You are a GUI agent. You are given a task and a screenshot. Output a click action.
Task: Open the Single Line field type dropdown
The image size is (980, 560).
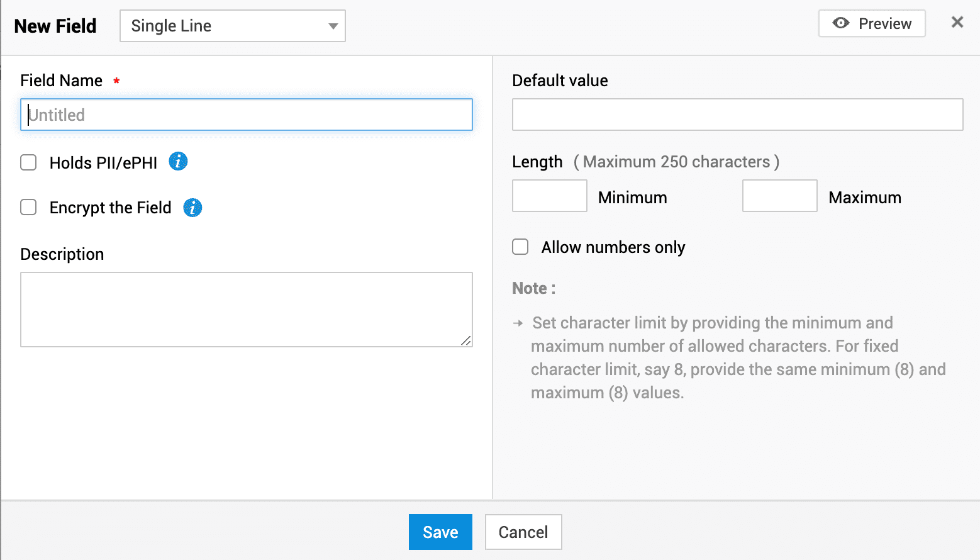pos(232,26)
